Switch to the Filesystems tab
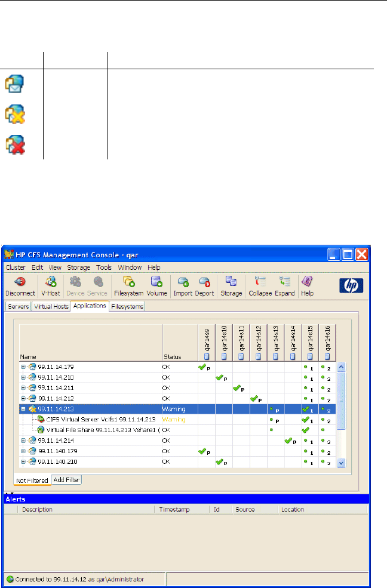Viewport: 387px width, 588px height. coord(127,306)
